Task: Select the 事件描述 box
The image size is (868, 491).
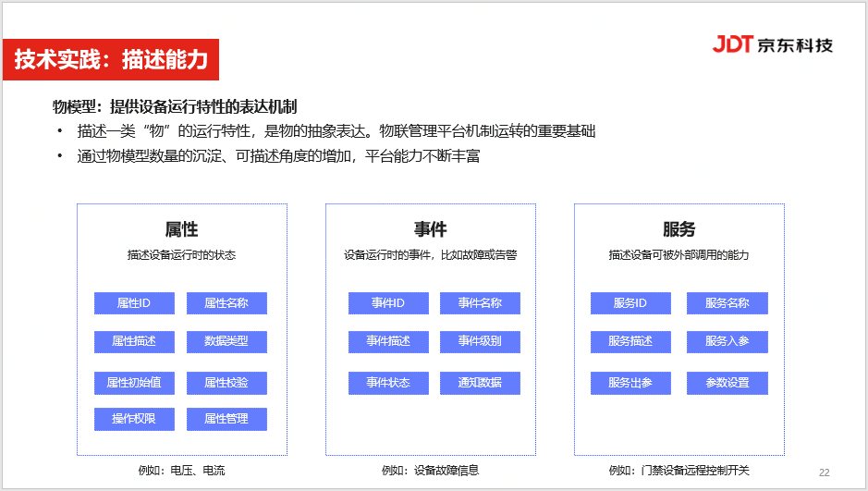Action: click(x=388, y=341)
